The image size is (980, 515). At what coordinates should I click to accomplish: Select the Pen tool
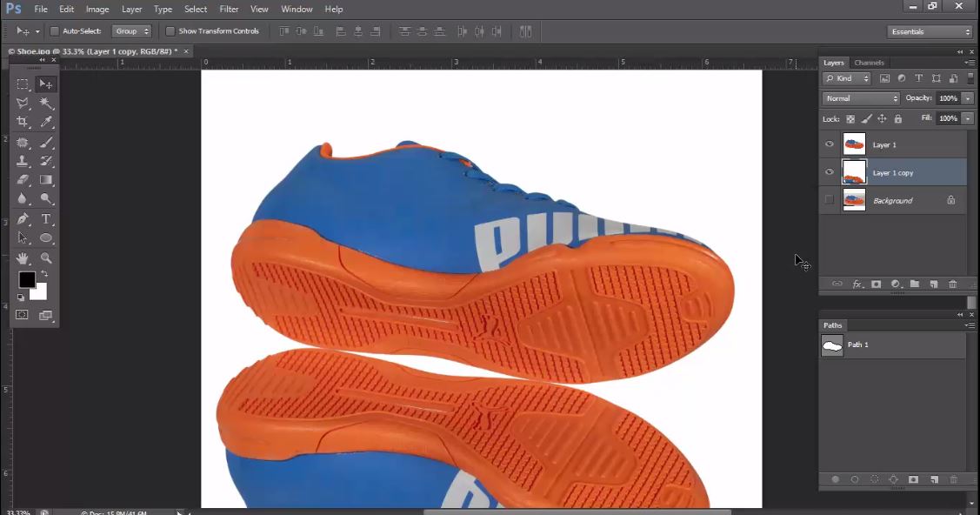coord(23,219)
